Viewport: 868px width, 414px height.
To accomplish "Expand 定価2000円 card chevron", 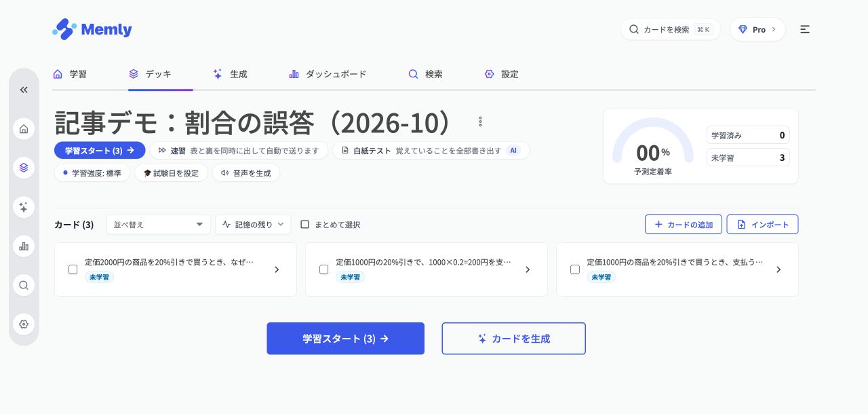I will tap(277, 269).
